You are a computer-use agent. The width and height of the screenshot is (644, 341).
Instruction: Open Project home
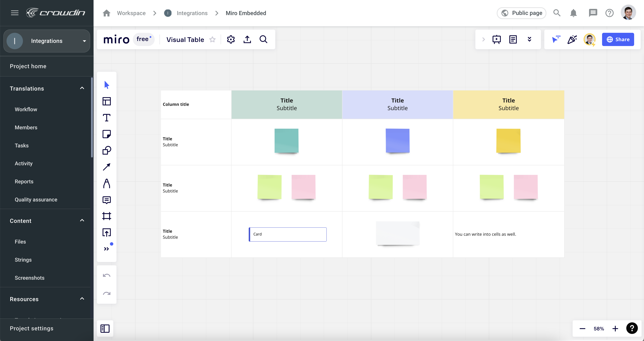coord(47,66)
